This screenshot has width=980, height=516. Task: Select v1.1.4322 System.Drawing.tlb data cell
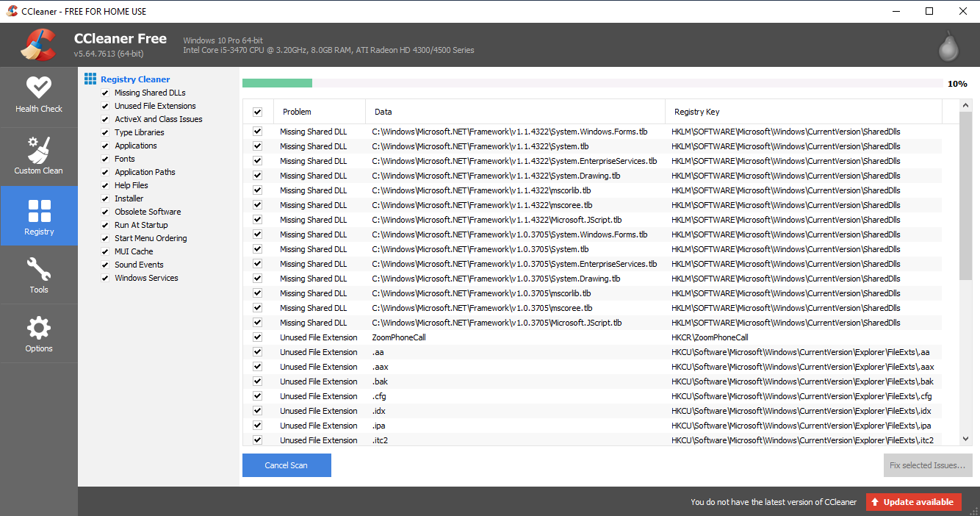pos(496,176)
